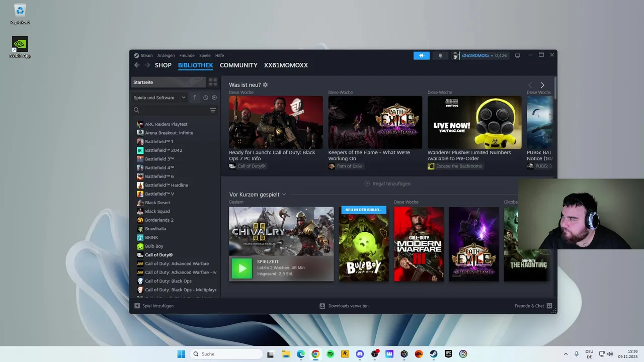The image size is (644, 362).
Task: Open Rockstar Games Launcher from taskbar
Action: pyautogui.click(x=345, y=354)
